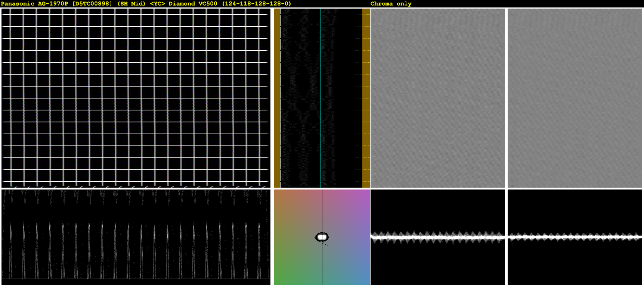Open the left gray chroma-only image panel
The image size is (644, 285).
pos(438,98)
